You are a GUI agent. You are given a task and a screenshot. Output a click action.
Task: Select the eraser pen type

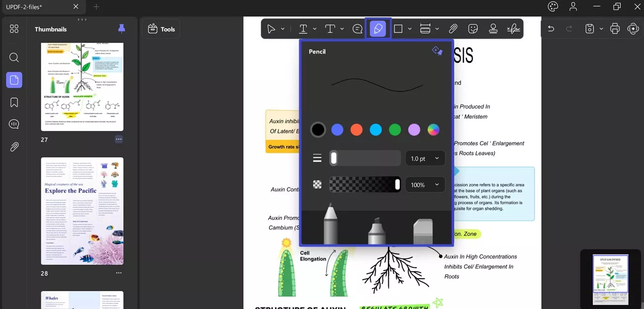pos(423,232)
